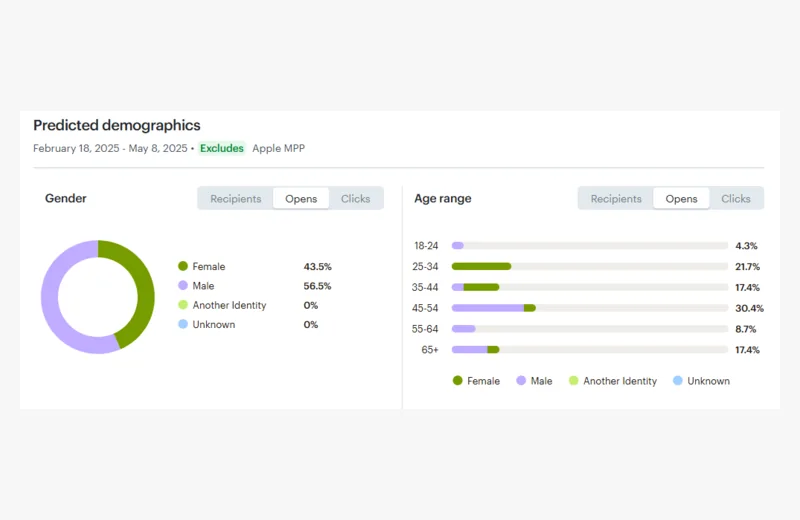This screenshot has height=520, width=800.
Task: Click the 25-34 green age bar
Action: (481, 266)
